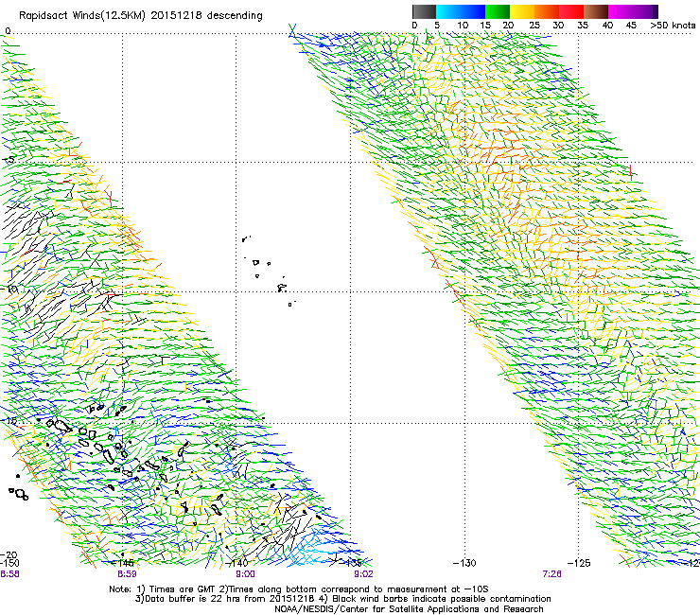Click the Rapidscat Winds title text
Screen dimensions: 700x615
pyautogui.click(x=141, y=16)
